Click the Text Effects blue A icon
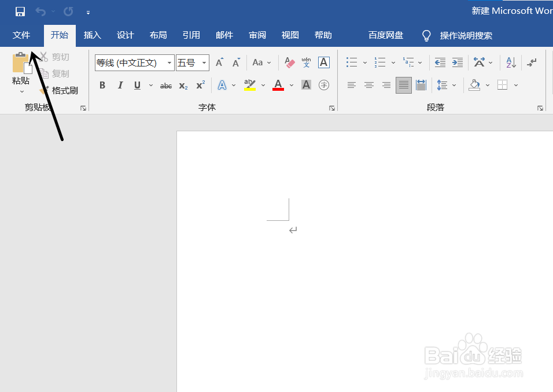 pyautogui.click(x=222, y=85)
